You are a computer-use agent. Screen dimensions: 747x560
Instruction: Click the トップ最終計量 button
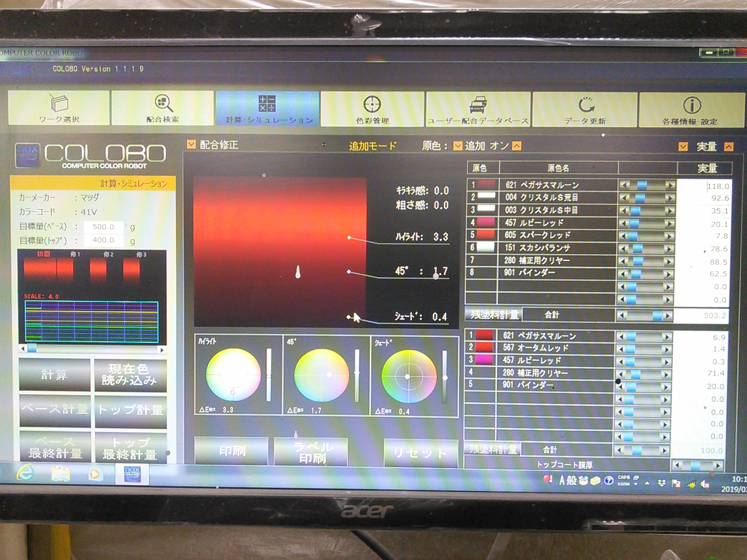[130, 448]
